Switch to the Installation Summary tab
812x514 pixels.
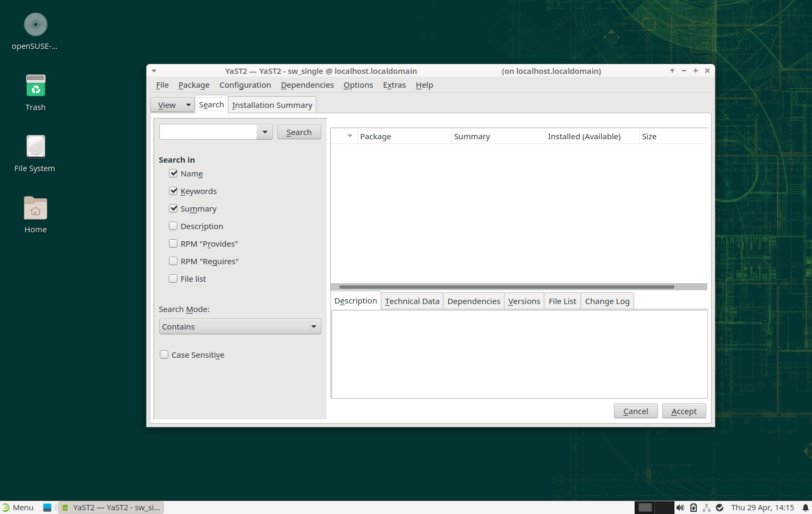[x=272, y=105]
